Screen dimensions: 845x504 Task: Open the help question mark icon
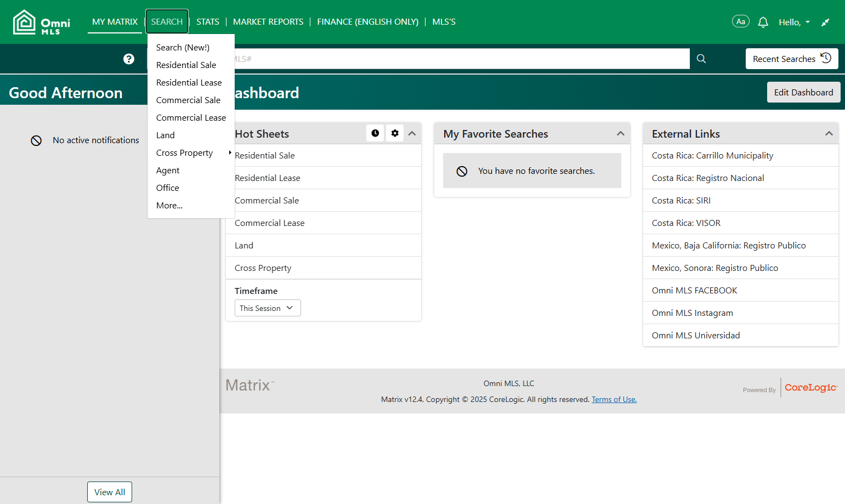pos(129,59)
